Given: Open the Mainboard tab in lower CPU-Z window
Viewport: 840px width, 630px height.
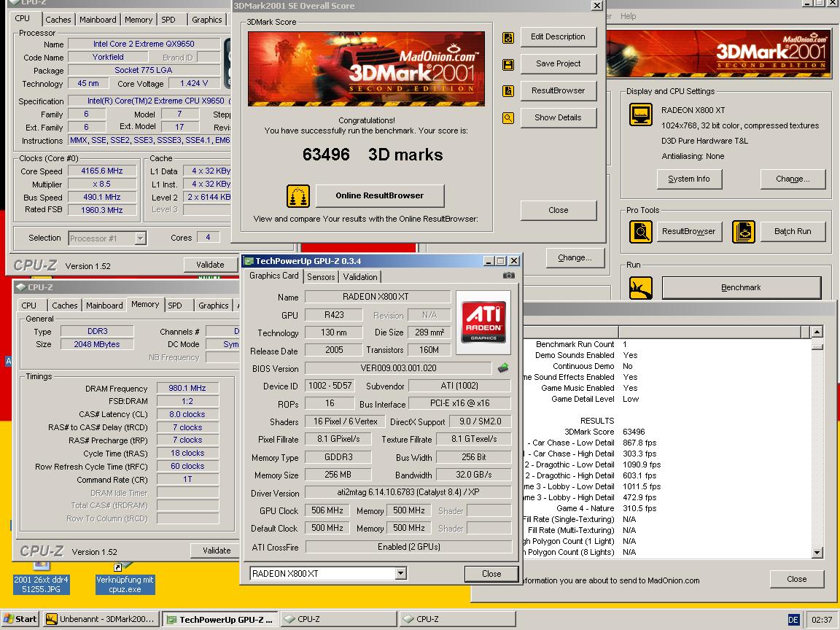Looking at the screenshot, I should (104, 306).
